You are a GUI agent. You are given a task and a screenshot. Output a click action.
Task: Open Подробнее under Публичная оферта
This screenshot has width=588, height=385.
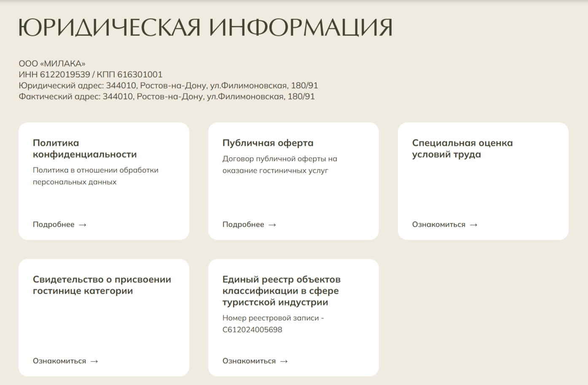[x=244, y=225]
